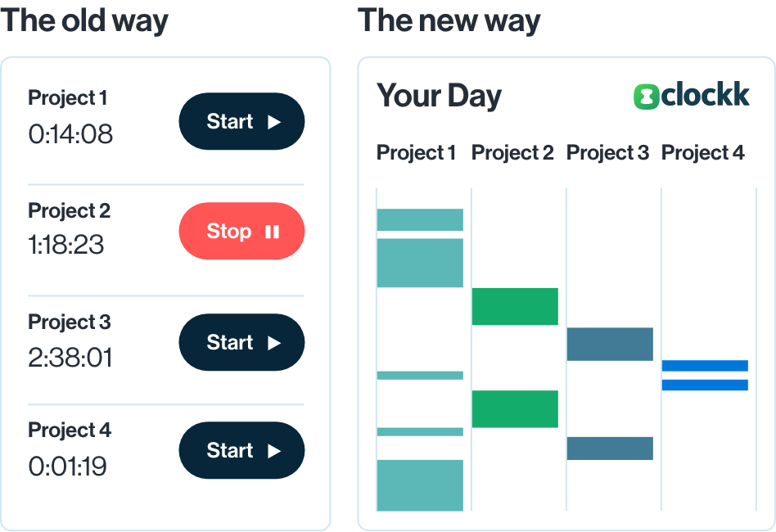Select the Clockk wordmark text
776x532 pixels.
[x=706, y=93]
